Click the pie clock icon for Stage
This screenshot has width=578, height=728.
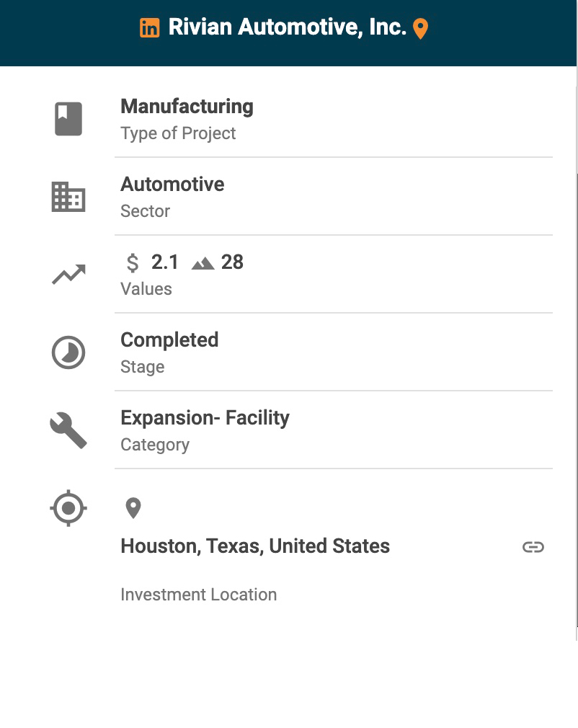[68, 352]
